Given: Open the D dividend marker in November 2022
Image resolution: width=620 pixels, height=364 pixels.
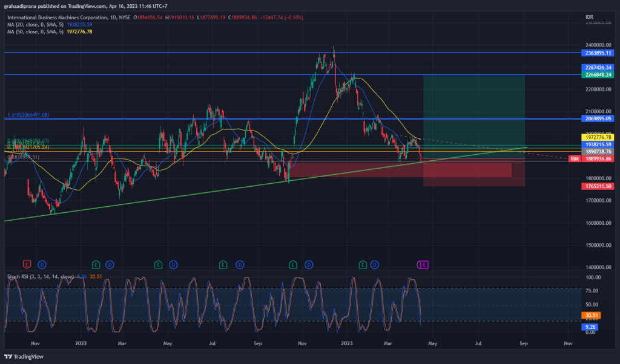Looking at the screenshot, I should point(309,264).
